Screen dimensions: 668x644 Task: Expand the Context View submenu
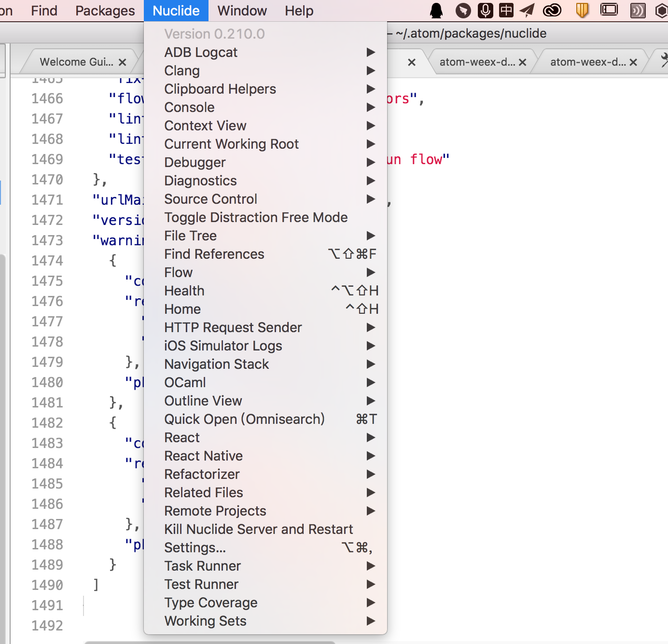point(265,126)
